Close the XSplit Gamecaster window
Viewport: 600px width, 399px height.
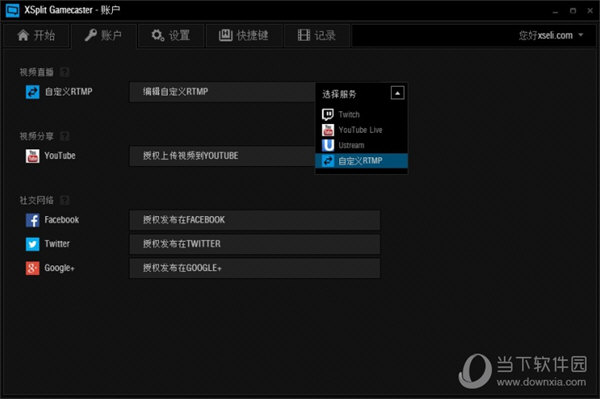[x=590, y=11]
